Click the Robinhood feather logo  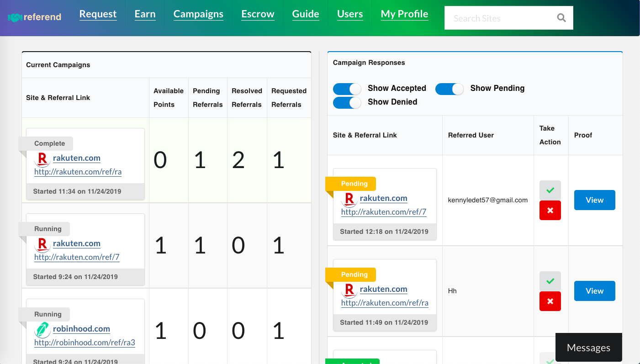[x=42, y=330]
